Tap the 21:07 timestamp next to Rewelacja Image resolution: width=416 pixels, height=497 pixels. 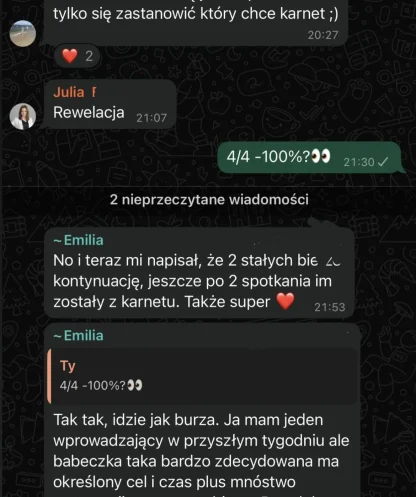(x=151, y=118)
